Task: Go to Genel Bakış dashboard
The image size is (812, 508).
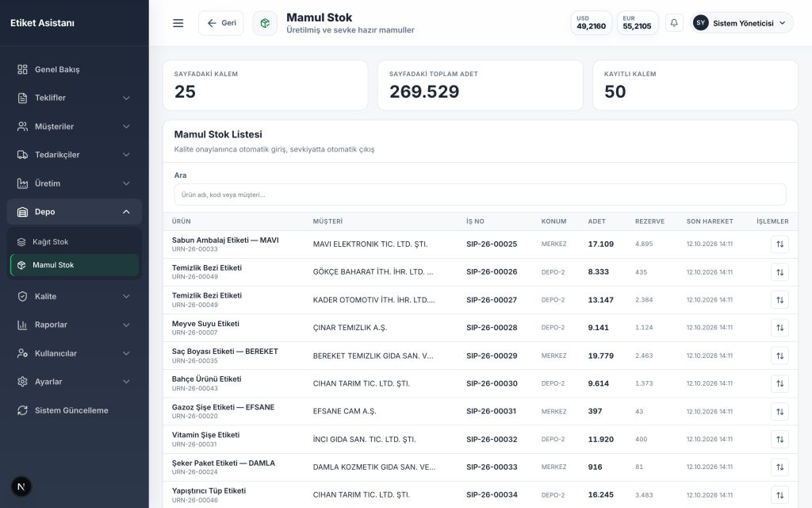Action: click(75, 70)
